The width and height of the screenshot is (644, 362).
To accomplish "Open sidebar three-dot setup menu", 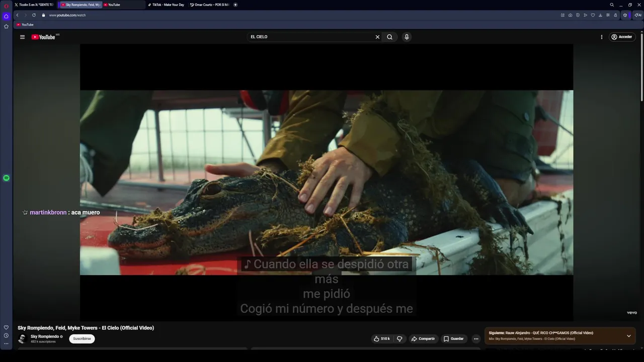I will (6, 343).
